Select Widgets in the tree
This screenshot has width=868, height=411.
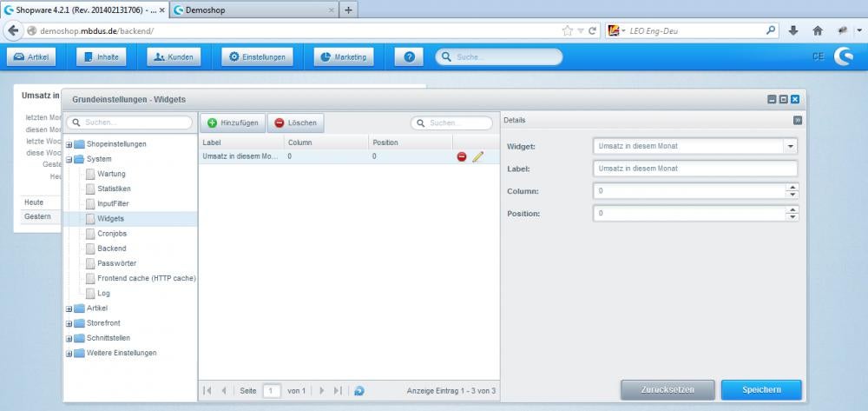[x=111, y=219]
